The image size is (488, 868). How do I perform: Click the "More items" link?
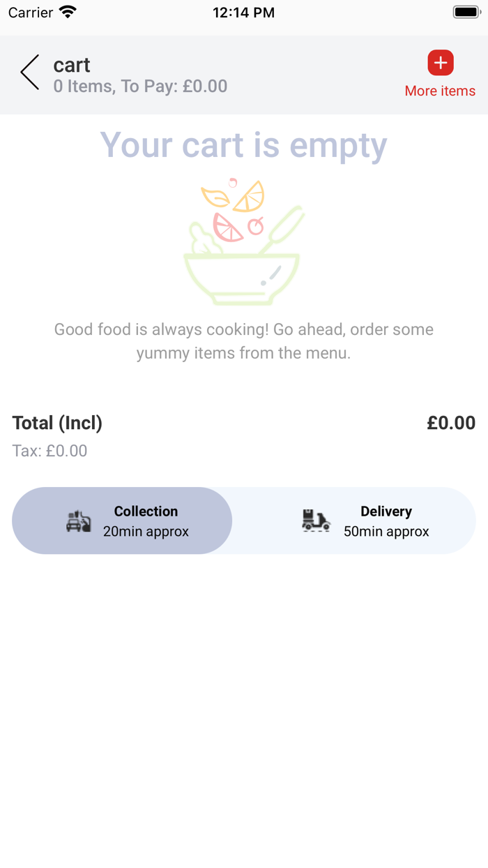point(440,91)
